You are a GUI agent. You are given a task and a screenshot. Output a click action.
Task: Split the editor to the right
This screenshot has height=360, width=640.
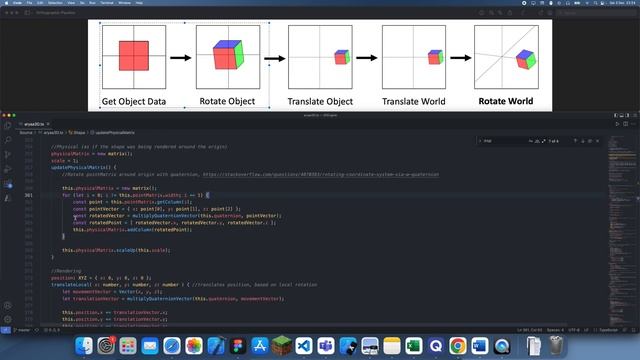625,124
